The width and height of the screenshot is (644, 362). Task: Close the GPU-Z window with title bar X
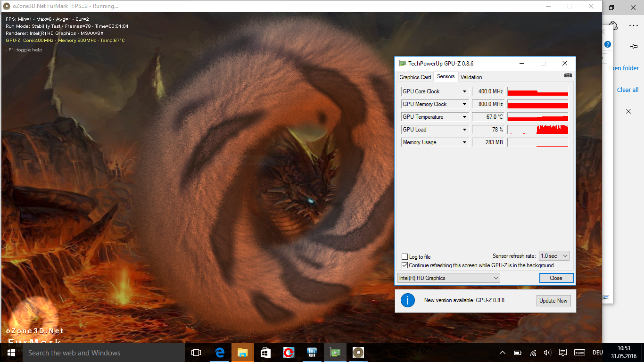565,63
